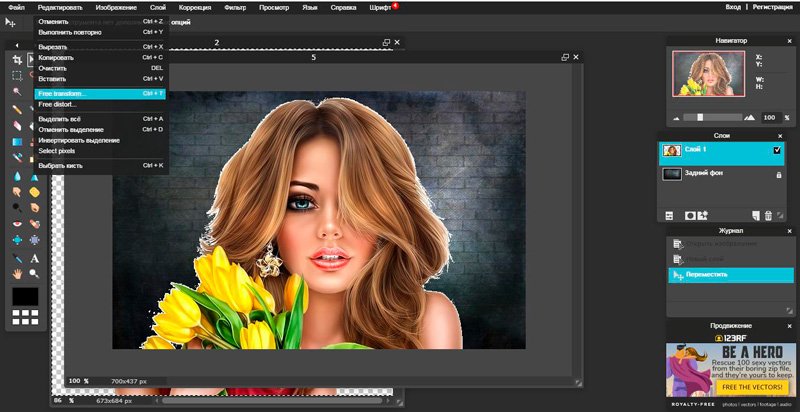800x412 pixels.
Task: Choose Free transform from the edit menu
Action: [x=63, y=93]
